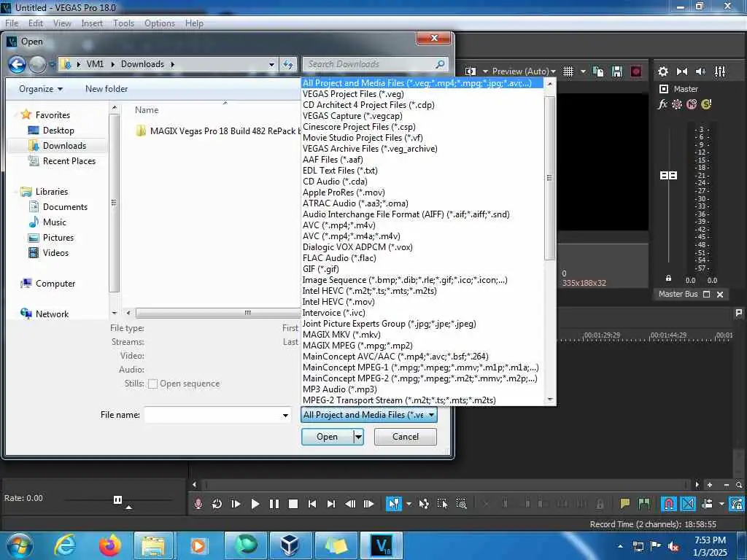Click the Master fader lock icon
747x560 pixels.
click(x=668, y=278)
